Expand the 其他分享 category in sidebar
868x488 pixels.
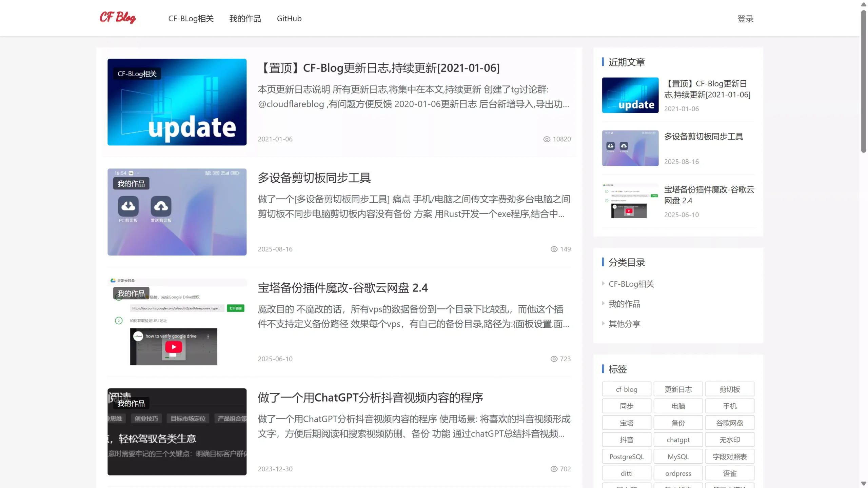(x=624, y=324)
